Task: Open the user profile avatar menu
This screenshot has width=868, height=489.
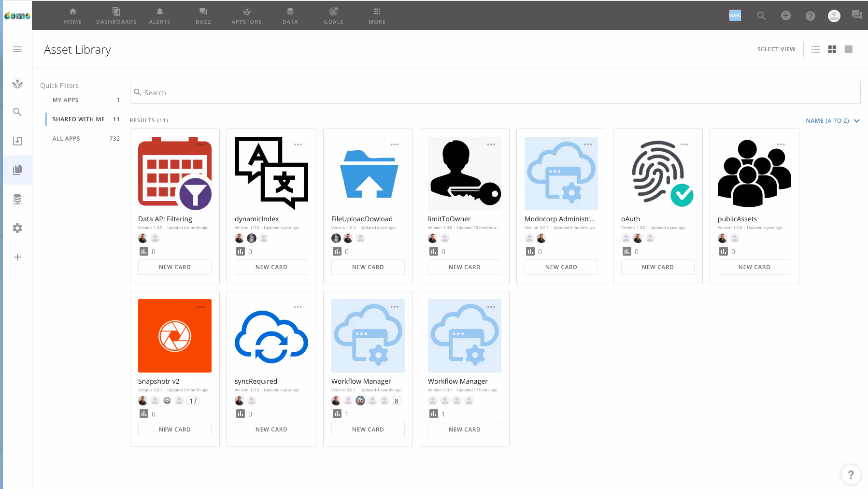Action: [834, 16]
